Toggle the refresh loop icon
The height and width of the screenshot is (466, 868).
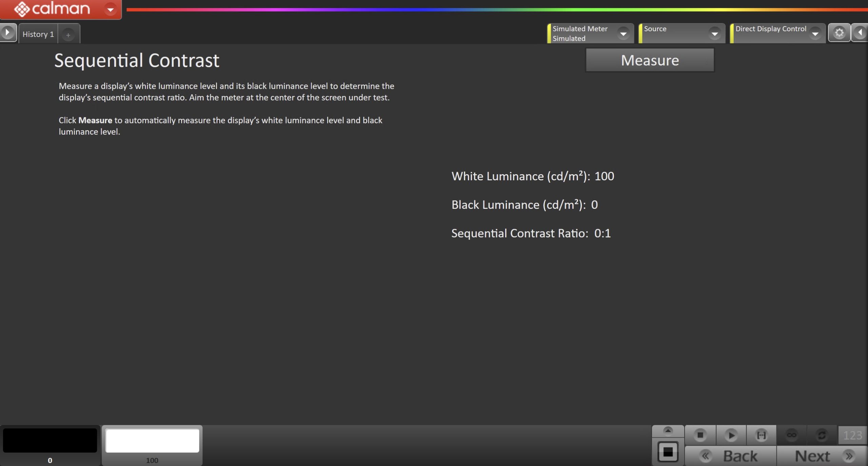(822, 435)
